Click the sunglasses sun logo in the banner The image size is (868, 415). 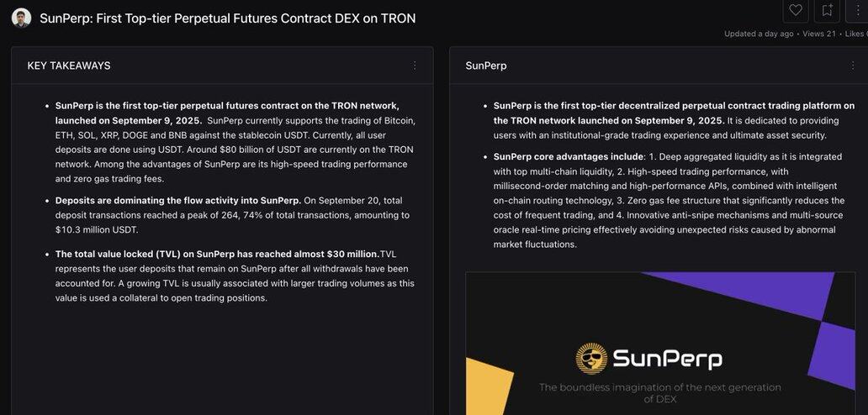click(591, 358)
